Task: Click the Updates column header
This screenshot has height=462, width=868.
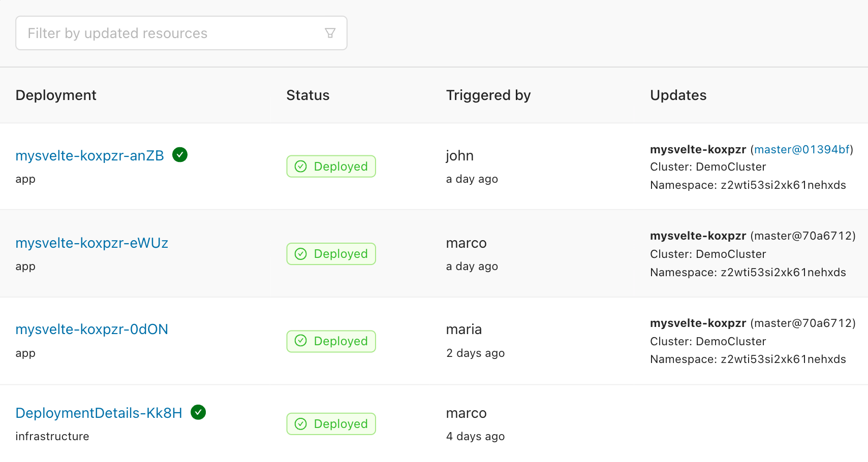Action: [678, 95]
